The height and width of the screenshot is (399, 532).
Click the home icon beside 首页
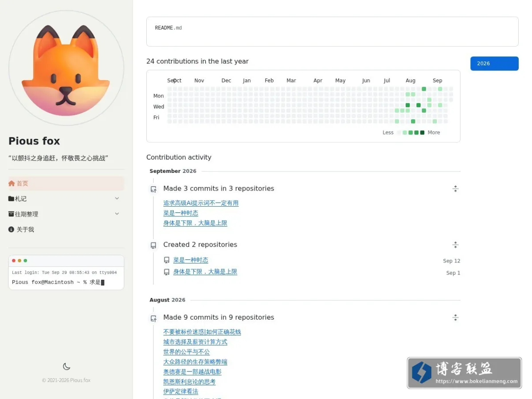(12, 183)
